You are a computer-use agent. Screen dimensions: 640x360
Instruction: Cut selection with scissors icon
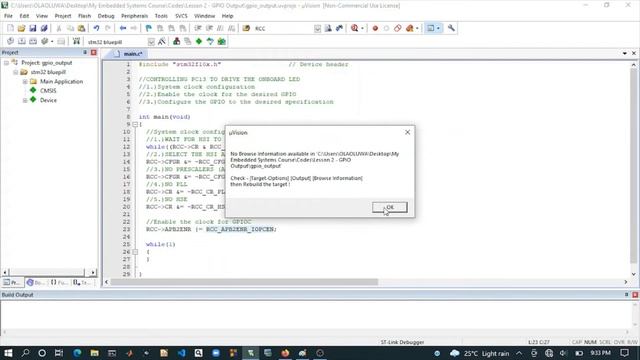(59, 28)
